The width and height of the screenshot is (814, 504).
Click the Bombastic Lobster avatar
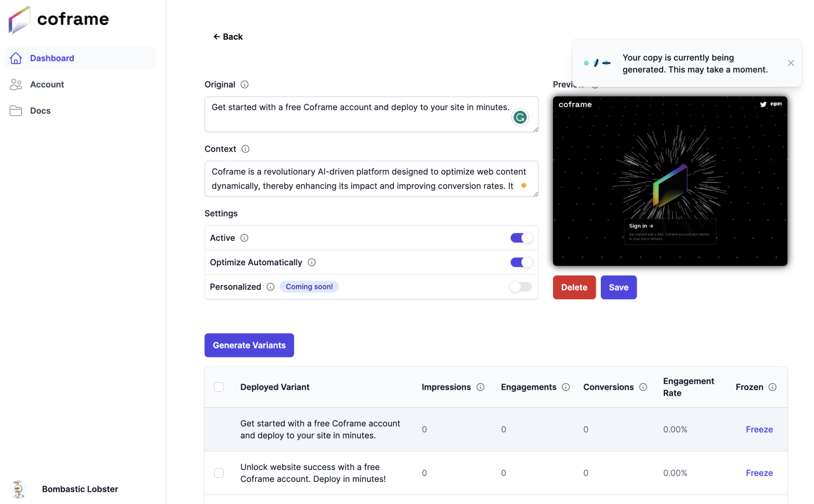point(18,489)
